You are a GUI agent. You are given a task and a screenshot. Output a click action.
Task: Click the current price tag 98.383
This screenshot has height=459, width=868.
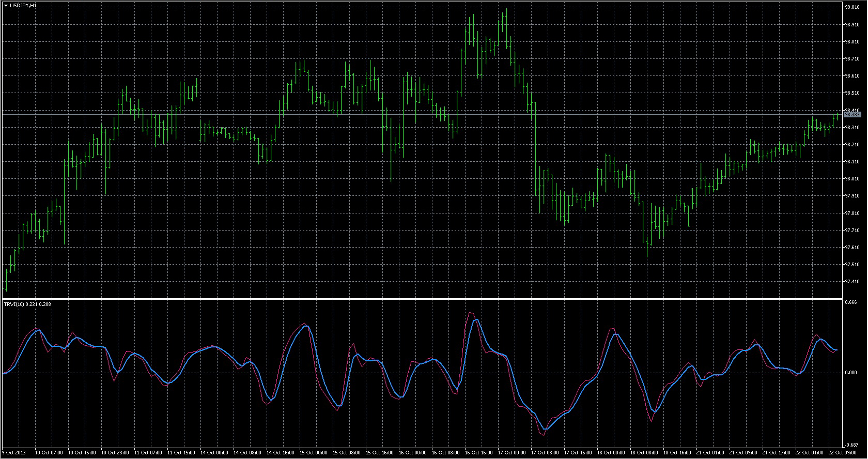852,115
